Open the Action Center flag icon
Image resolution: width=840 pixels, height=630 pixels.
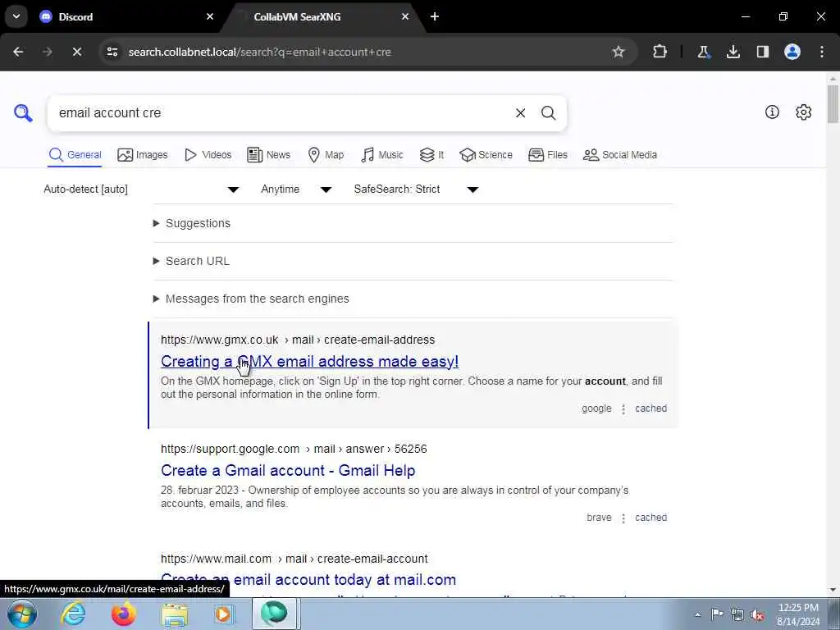click(717, 614)
